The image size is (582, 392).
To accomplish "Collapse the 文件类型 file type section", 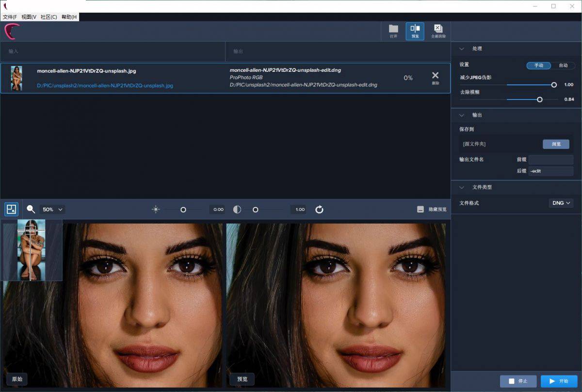I will (x=462, y=187).
